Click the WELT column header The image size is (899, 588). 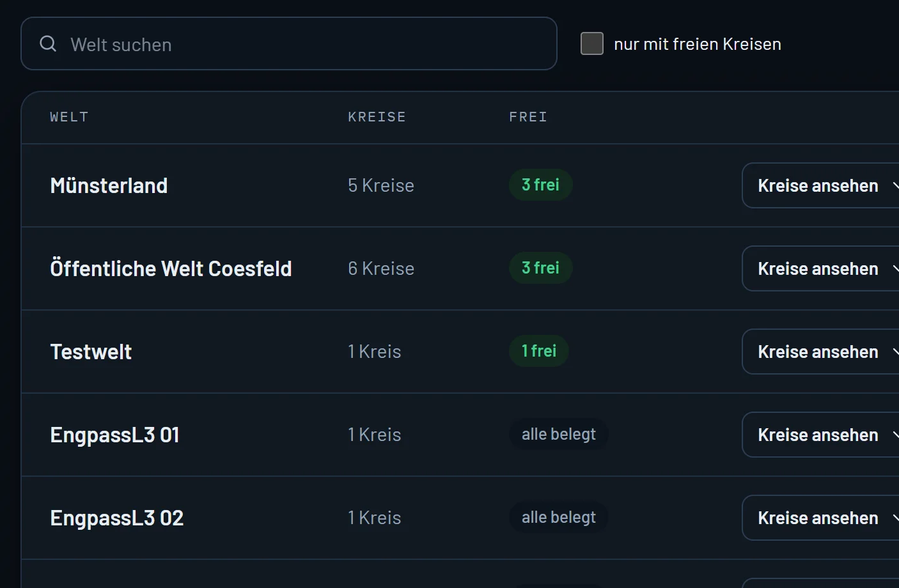pos(69,117)
